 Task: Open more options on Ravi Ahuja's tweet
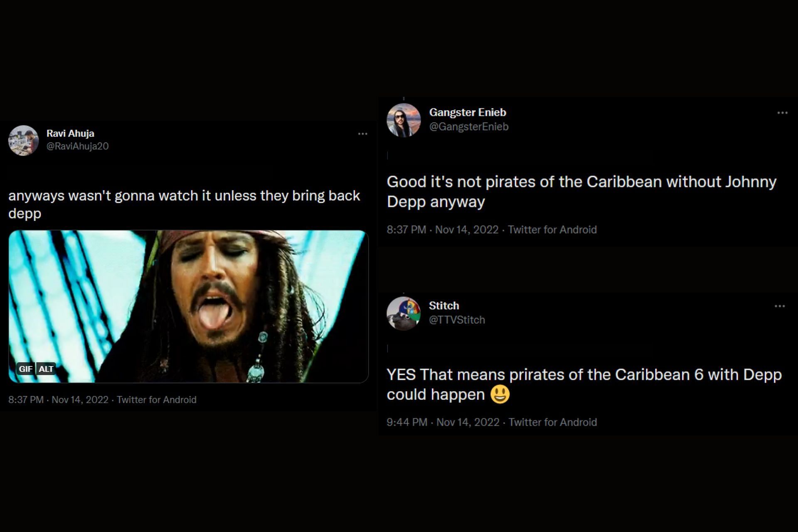pyautogui.click(x=362, y=134)
